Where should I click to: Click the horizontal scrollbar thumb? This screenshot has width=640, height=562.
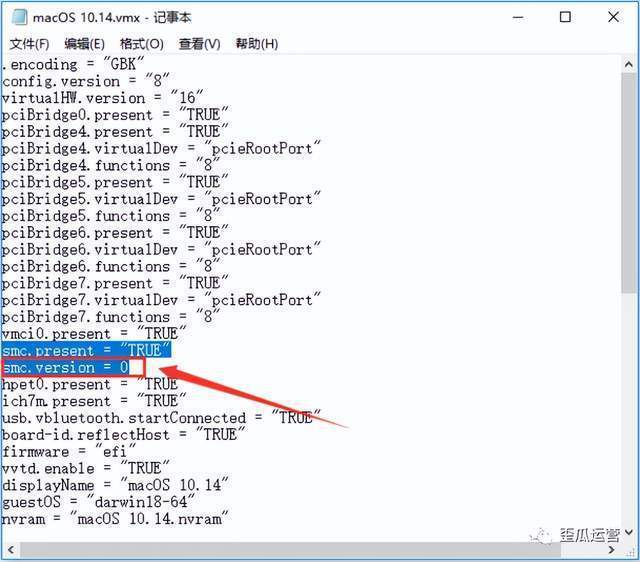pos(291,550)
